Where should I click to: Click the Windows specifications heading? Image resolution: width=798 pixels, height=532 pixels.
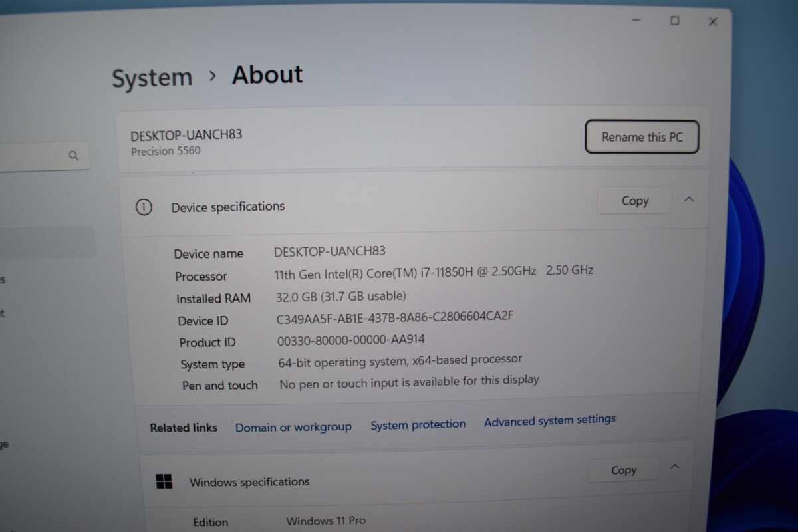coord(249,481)
